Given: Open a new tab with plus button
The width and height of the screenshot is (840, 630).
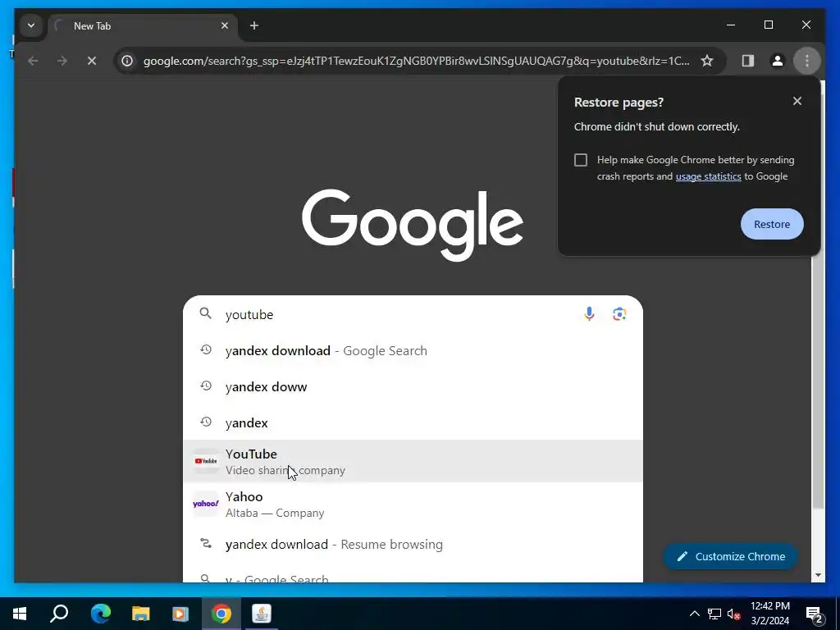Looking at the screenshot, I should pos(254,25).
